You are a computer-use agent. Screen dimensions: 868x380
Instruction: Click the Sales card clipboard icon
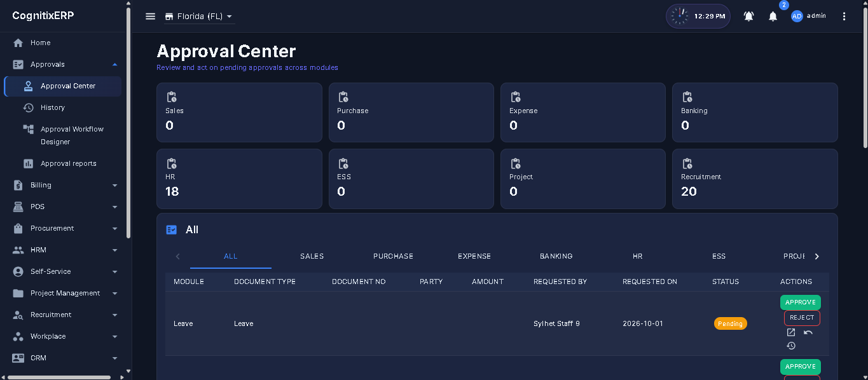coord(171,97)
